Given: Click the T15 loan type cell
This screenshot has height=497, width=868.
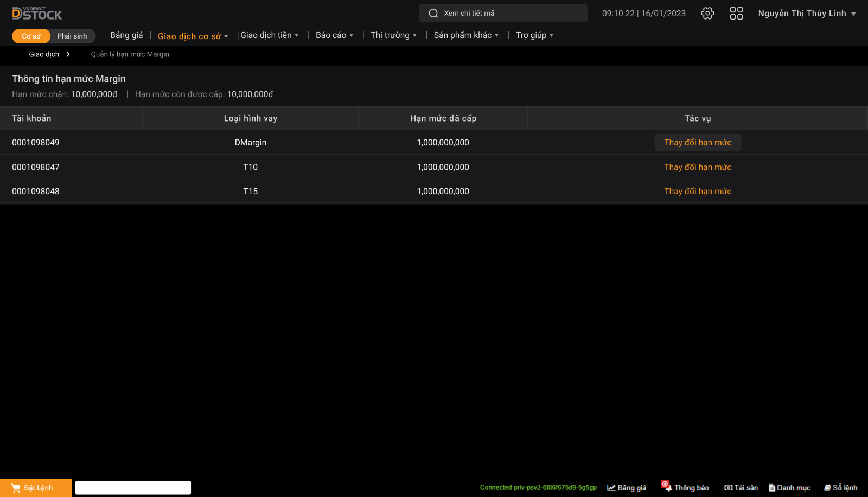Looking at the screenshot, I should 251,192.
